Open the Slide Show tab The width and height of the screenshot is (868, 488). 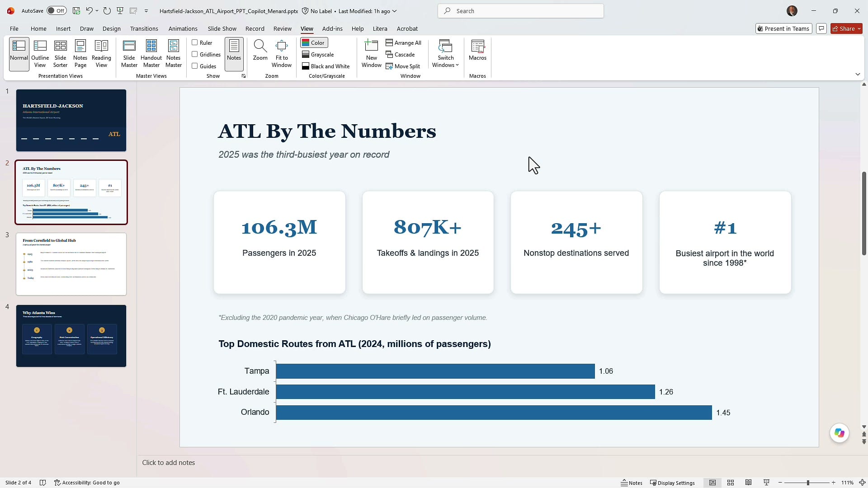coord(222,28)
